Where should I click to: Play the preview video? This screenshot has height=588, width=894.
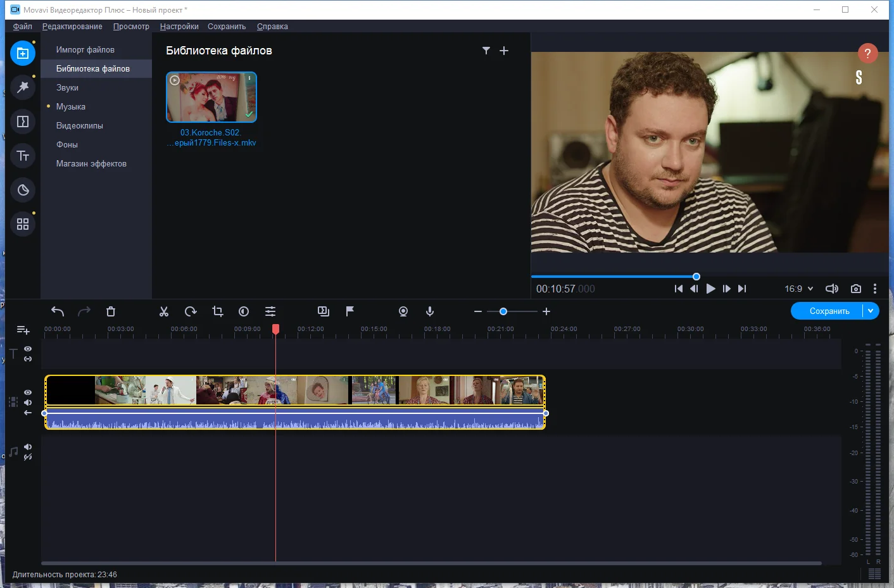coord(710,289)
